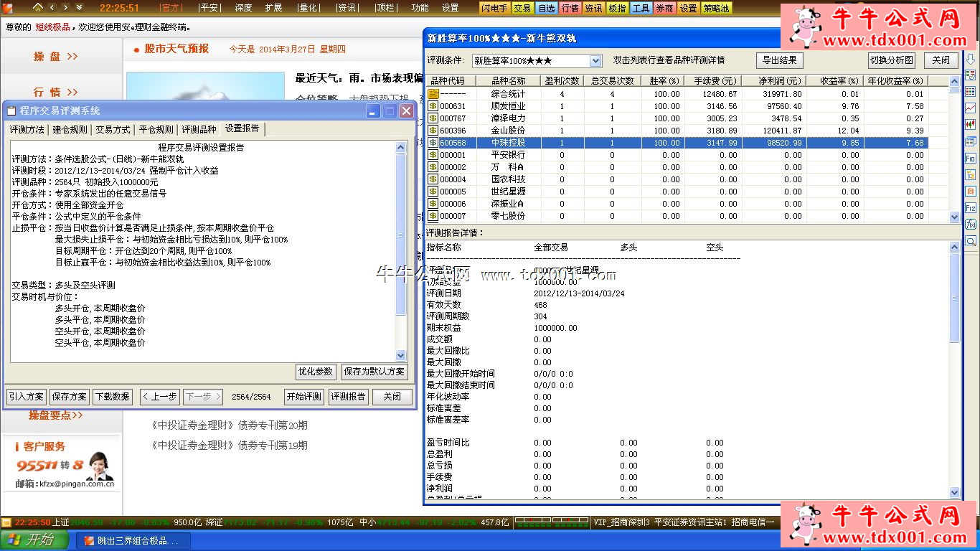
Task: Click the F10 icon in right sidebar
Action: click(971, 158)
